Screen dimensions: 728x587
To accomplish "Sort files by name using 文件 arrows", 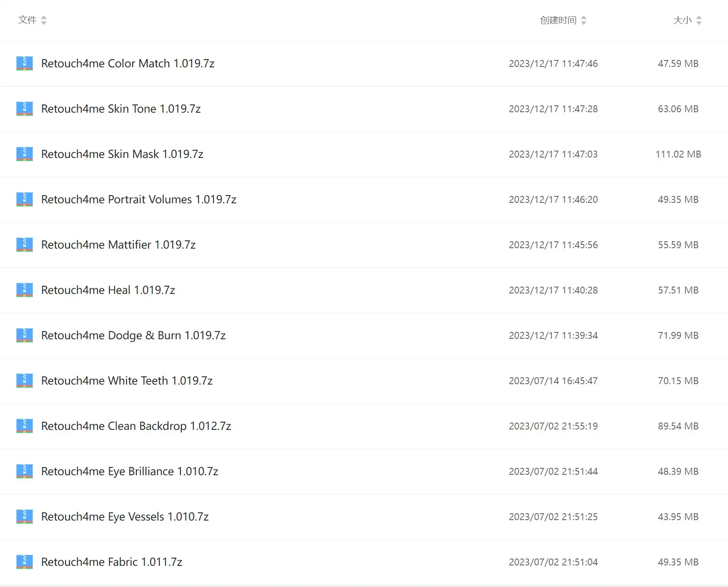I will pyautogui.click(x=44, y=20).
